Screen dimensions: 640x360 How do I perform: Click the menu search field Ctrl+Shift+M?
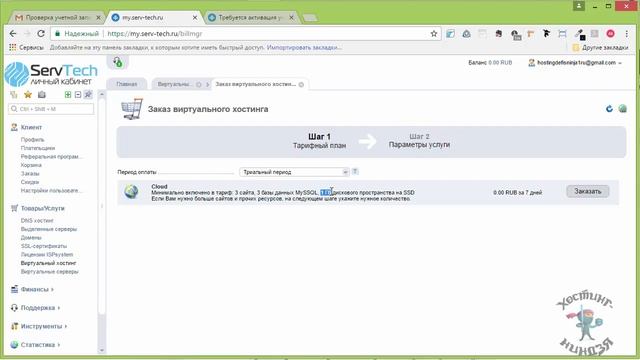click(51, 109)
